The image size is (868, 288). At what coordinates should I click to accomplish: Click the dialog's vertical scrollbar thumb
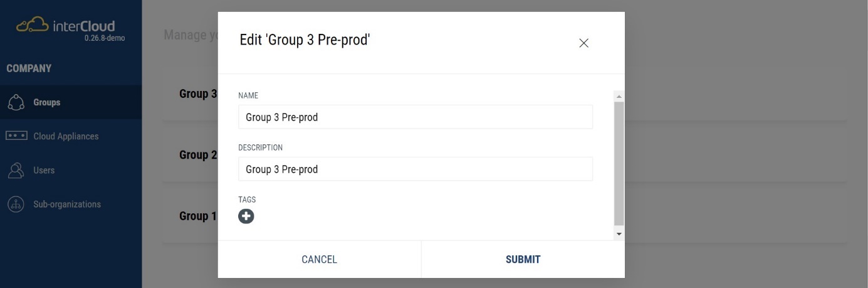click(619, 163)
